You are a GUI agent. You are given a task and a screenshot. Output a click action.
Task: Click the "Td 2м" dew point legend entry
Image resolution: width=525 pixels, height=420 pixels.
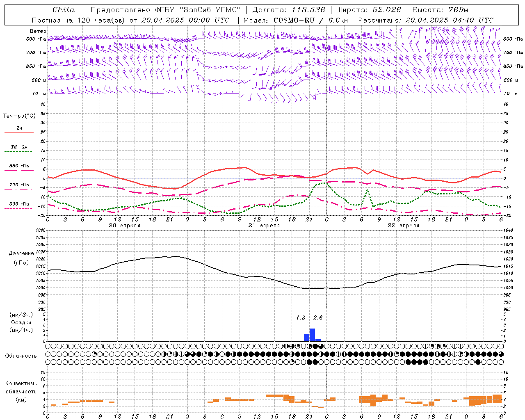tap(19, 147)
